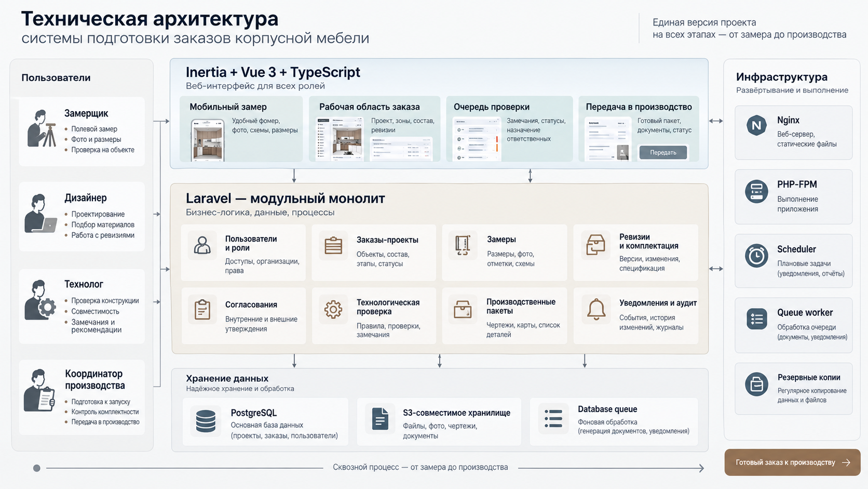
Task: Select the Очередь проверки card title
Action: [x=492, y=107]
